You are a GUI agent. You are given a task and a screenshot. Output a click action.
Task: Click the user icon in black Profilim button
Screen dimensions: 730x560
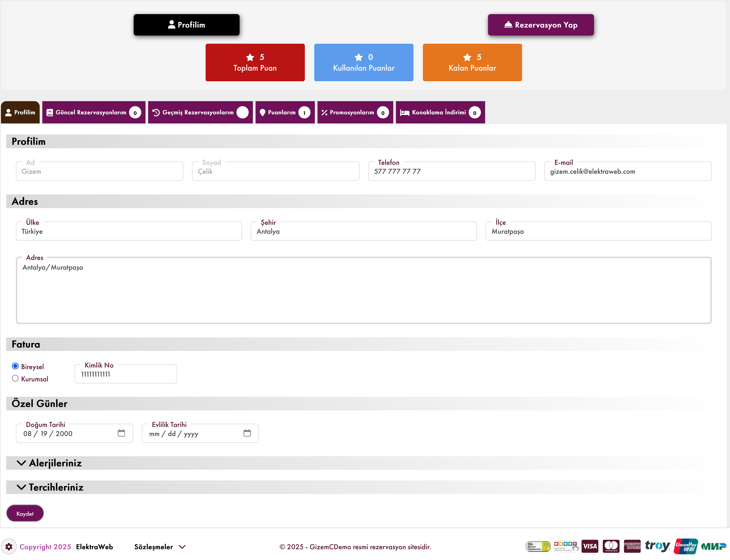tap(171, 24)
